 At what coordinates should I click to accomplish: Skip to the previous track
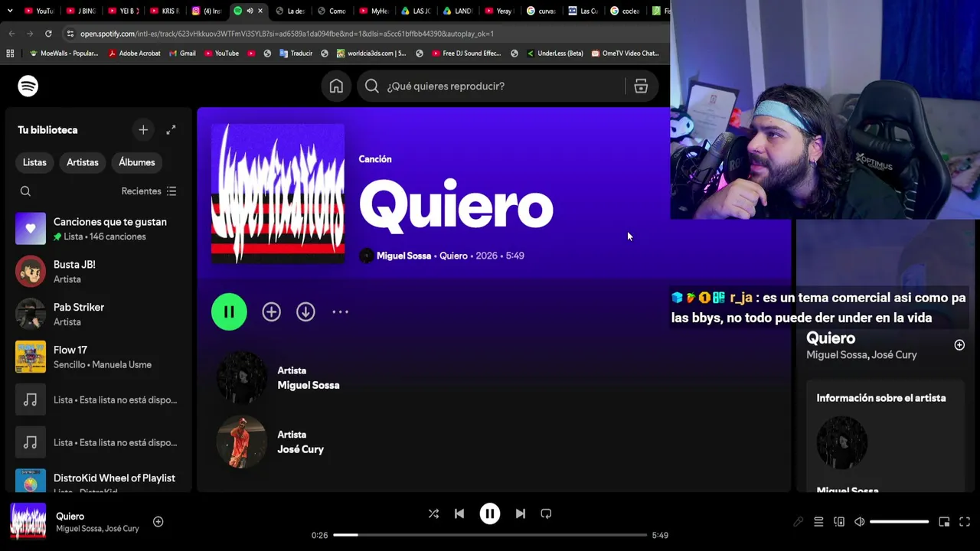[459, 514]
